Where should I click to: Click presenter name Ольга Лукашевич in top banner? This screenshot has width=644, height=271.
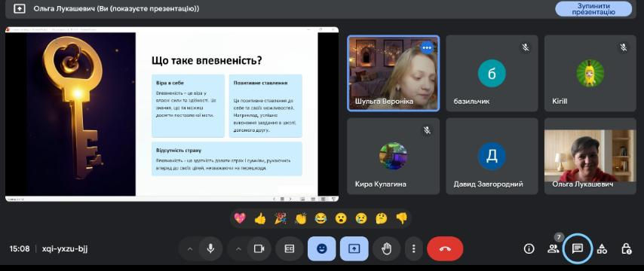[x=64, y=8]
